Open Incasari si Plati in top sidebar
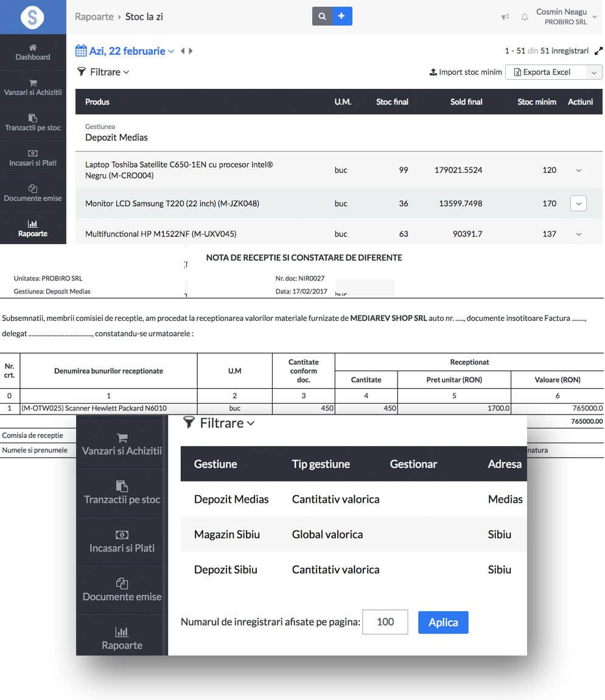This screenshot has height=700, width=605. [33, 158]
